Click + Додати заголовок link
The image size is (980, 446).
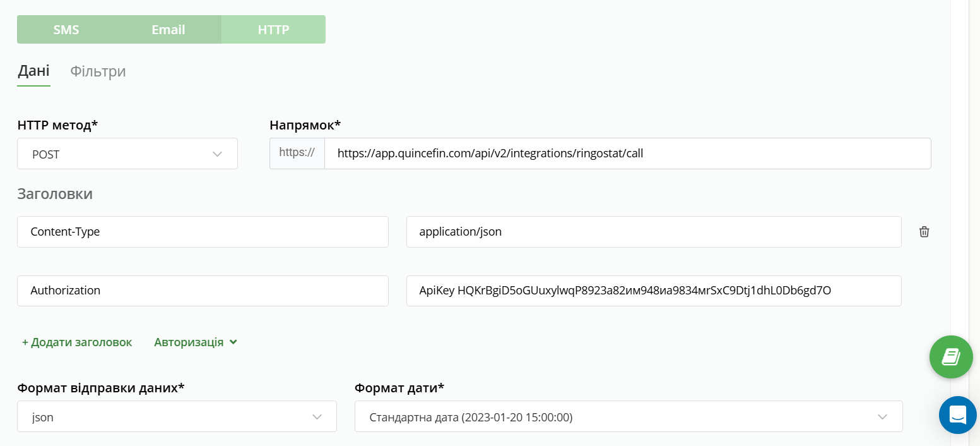click(77, 342)
